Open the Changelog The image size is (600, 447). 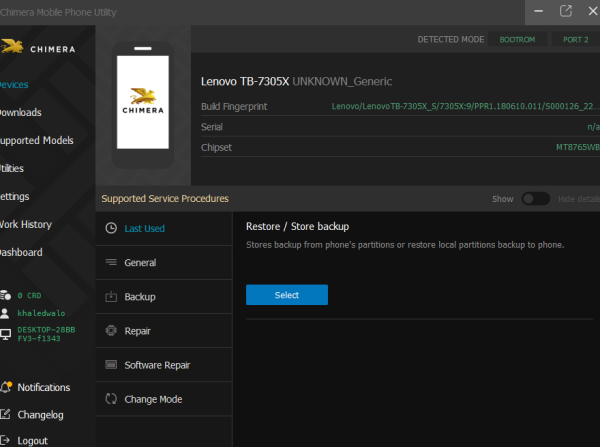point(40,415)
